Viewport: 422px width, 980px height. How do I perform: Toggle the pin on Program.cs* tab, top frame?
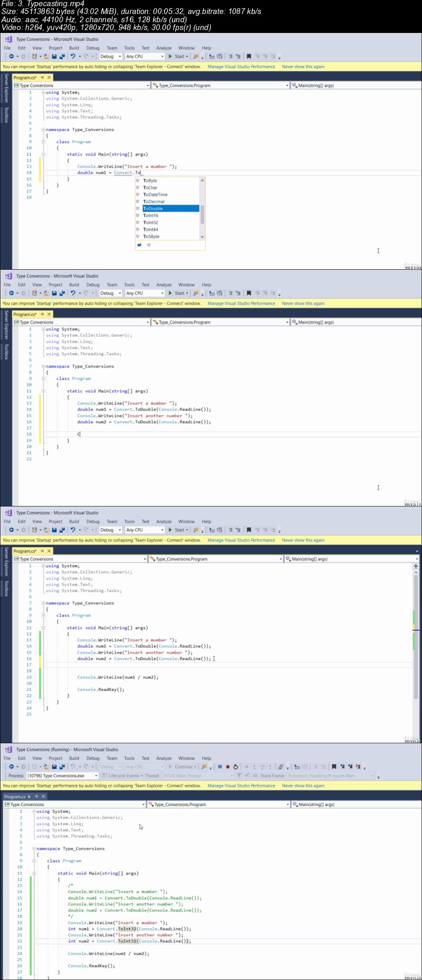tap(42, 77)
